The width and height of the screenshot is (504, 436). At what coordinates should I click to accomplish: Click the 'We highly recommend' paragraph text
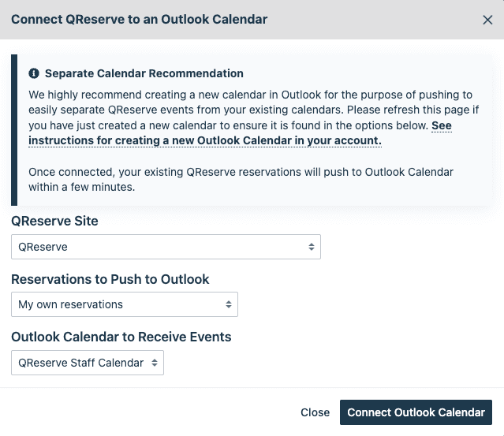237,110
